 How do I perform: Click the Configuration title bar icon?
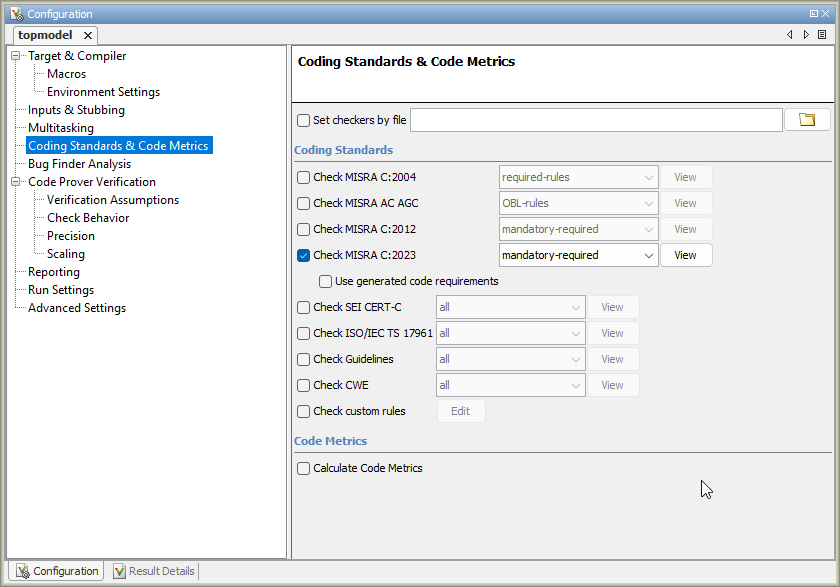17,14
